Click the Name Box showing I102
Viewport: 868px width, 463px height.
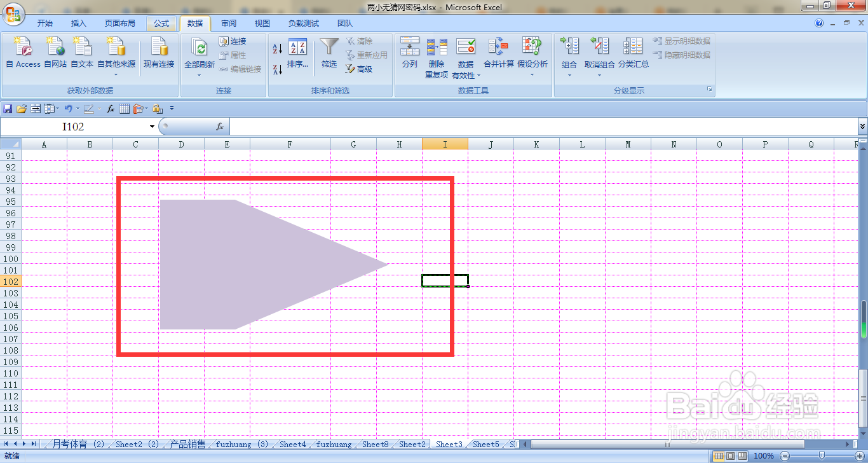(x=74, y=127)
